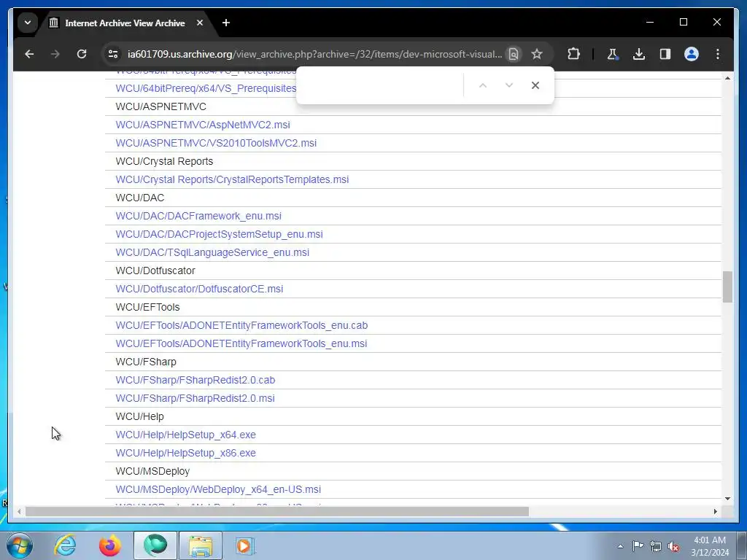Click the WCU/Help folder text

pyautogui.click(x=139, y=416)
